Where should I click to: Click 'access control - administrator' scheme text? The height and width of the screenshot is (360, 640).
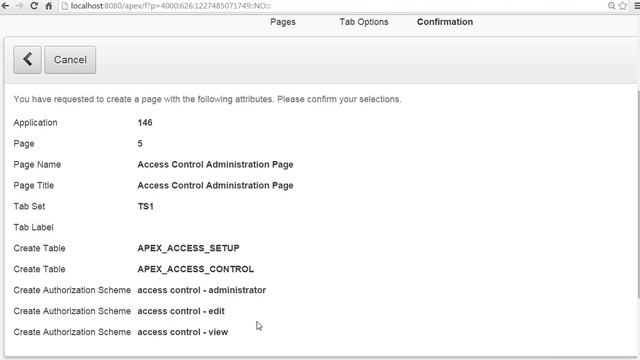(202, 290)
